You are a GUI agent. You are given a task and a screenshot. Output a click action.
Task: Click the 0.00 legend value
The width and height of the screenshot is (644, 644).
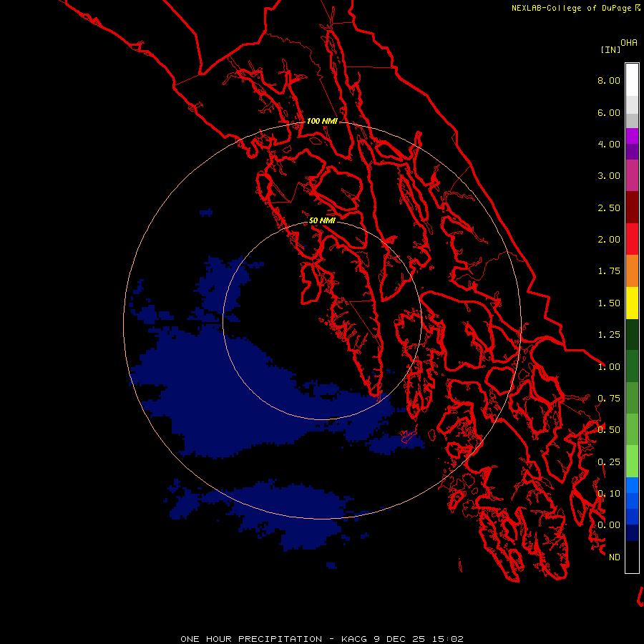coord(609,525)
